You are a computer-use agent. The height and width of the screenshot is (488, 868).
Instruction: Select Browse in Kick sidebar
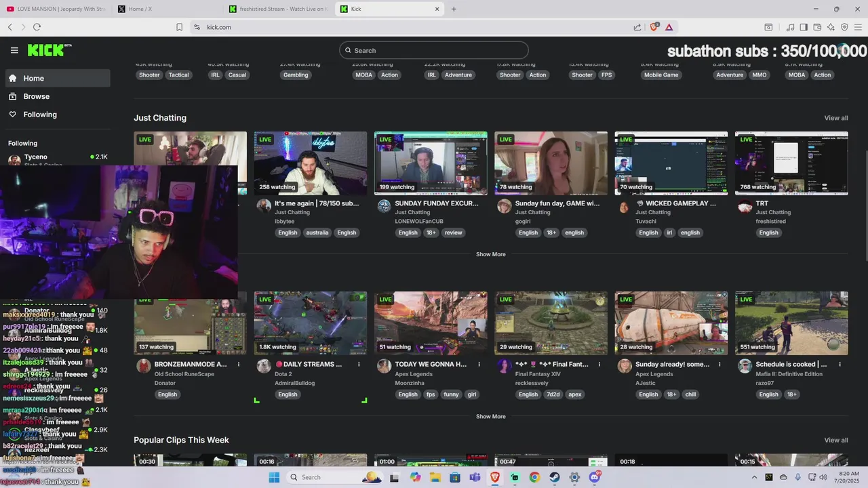click(x=58, y=96)
